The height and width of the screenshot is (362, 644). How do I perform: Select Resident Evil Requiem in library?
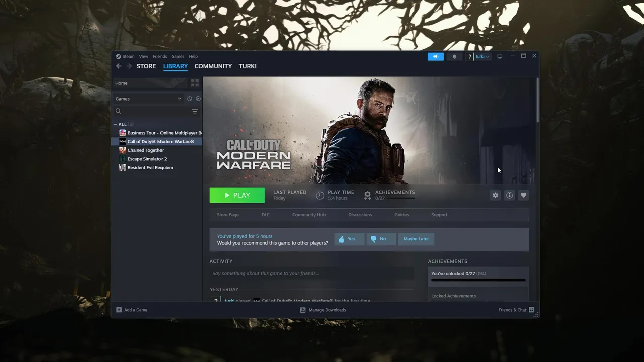[157, 167]
